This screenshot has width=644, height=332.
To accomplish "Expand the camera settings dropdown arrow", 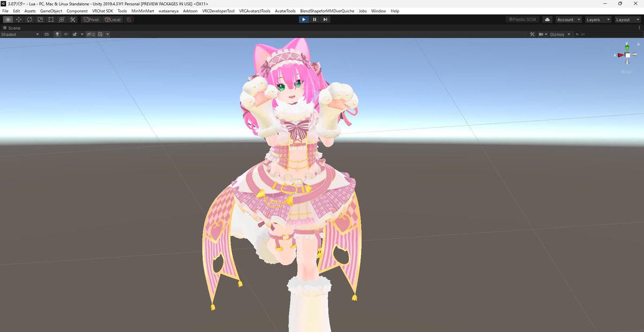I will coord(546,34).
